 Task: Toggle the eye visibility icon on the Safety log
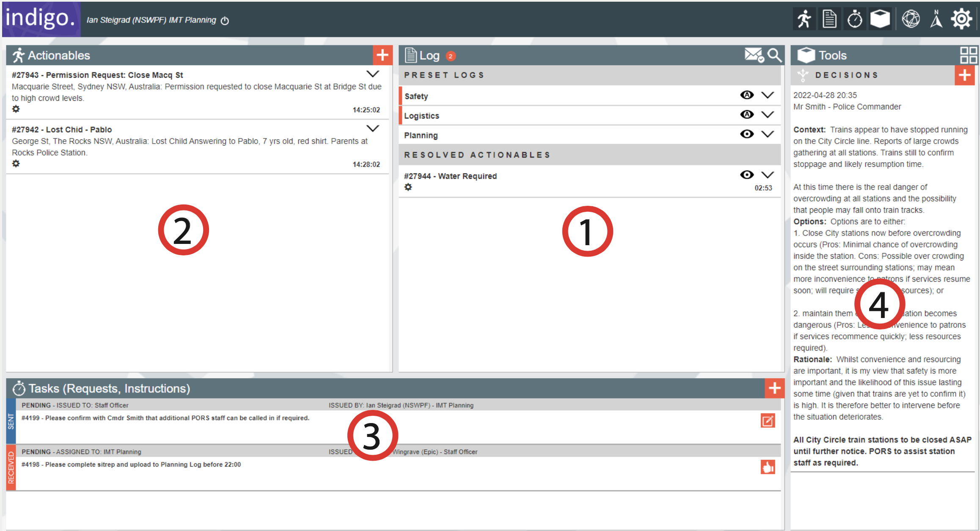[747, 95]
